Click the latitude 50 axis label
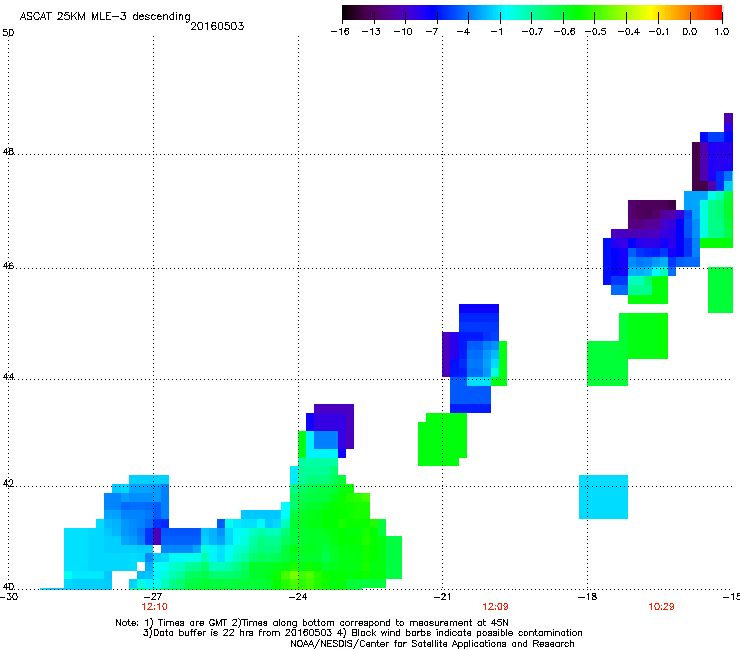The height and width of the screenshot is (650, 740). [x=8, y=33]
